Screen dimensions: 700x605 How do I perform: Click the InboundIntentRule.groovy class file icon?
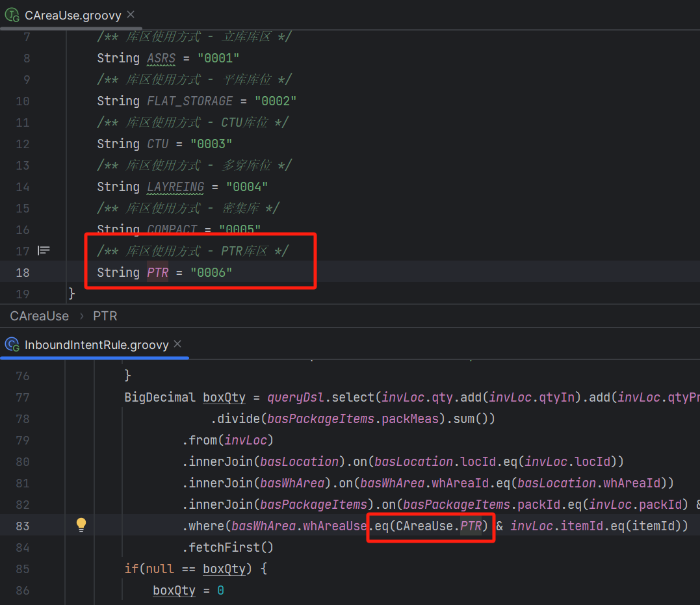(12, 344)
